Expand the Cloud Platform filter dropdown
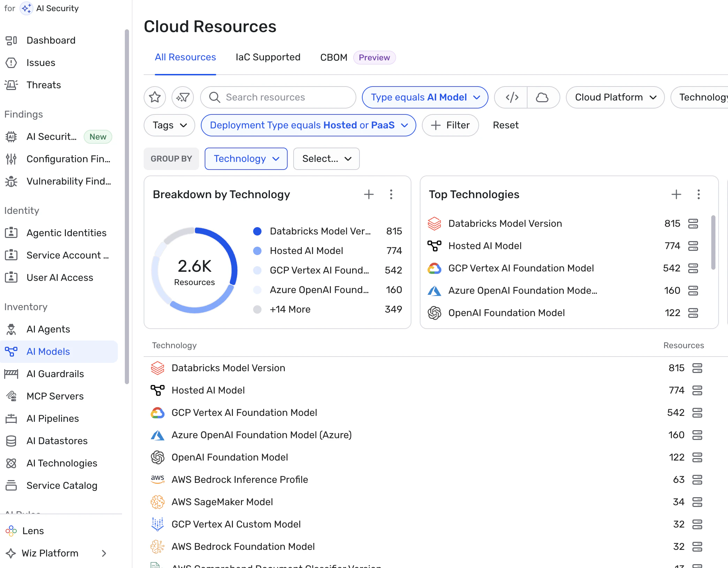 (x=615, y=97)
